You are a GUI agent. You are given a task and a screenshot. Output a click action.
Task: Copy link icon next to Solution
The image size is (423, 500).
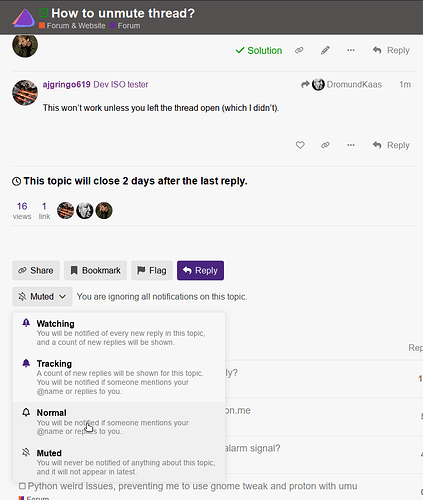tap(299, 50)
